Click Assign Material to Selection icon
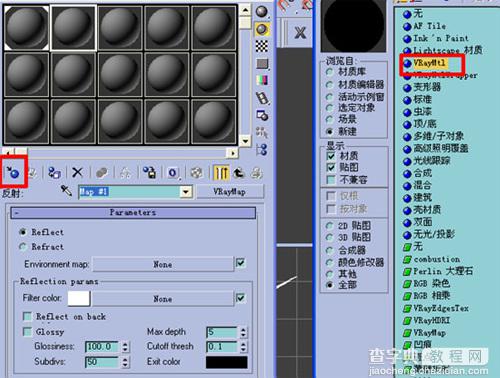The width and height of the screenshot is (500, 378). pos(54,173)
